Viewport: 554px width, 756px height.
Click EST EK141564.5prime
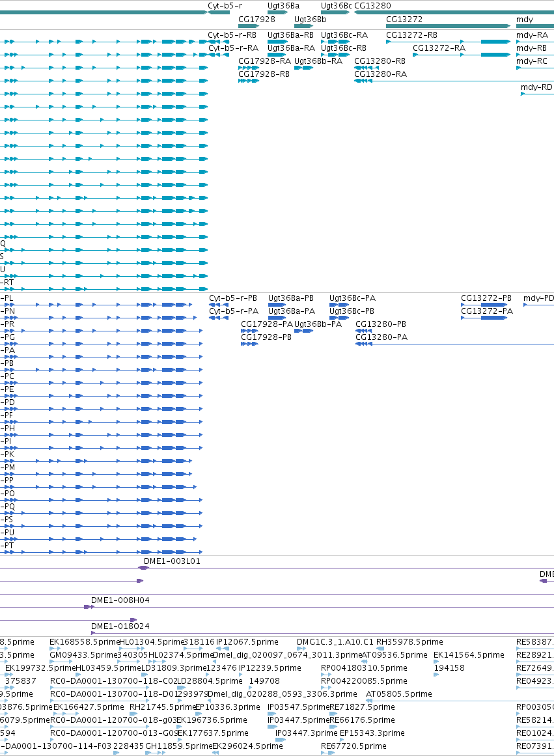[x=469, y=655]
